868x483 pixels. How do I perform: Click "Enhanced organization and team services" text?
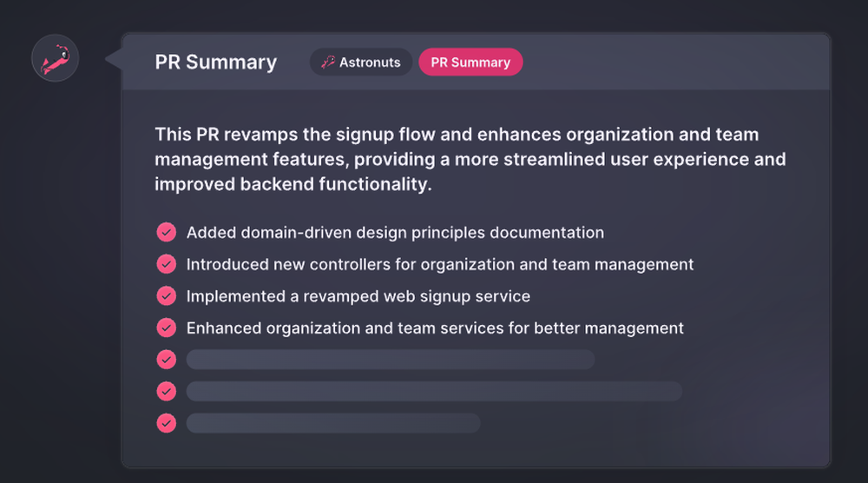[435, 328]
